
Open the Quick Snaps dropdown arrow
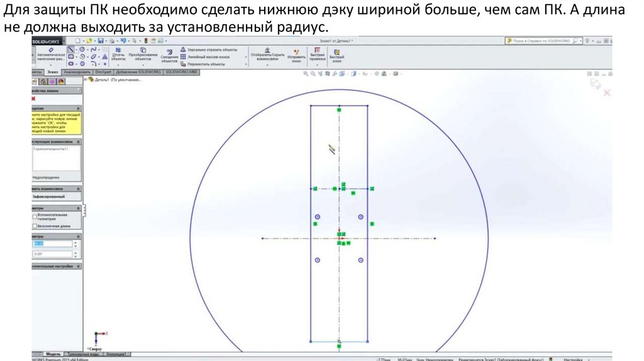(x=317, y=65)
